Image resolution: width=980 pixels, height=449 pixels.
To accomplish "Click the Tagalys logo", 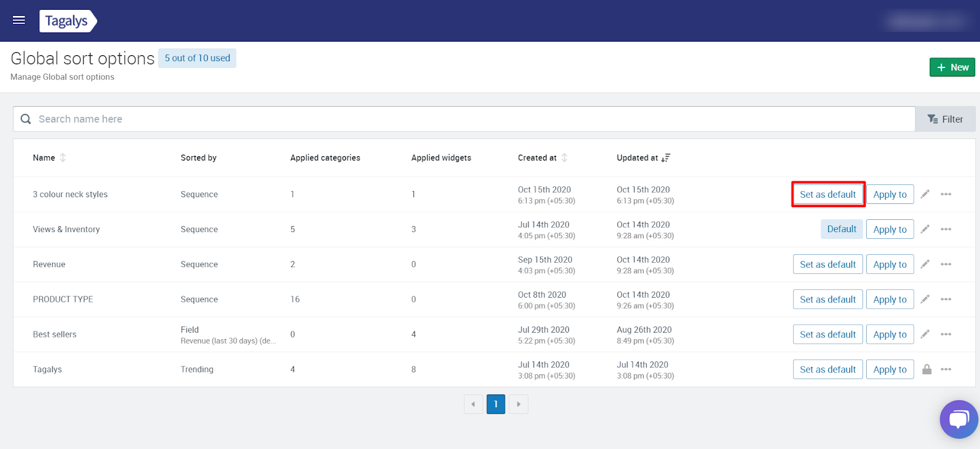I will (x=68, y=21).
